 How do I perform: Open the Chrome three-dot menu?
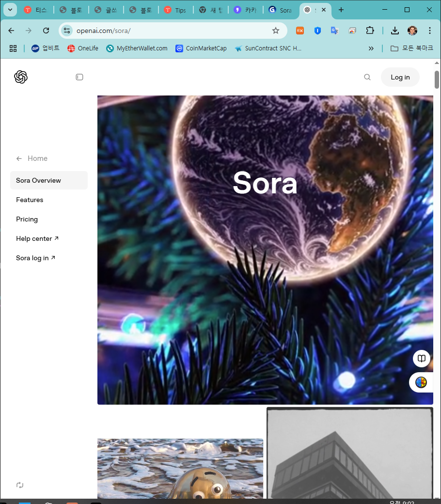pos(430,31)
